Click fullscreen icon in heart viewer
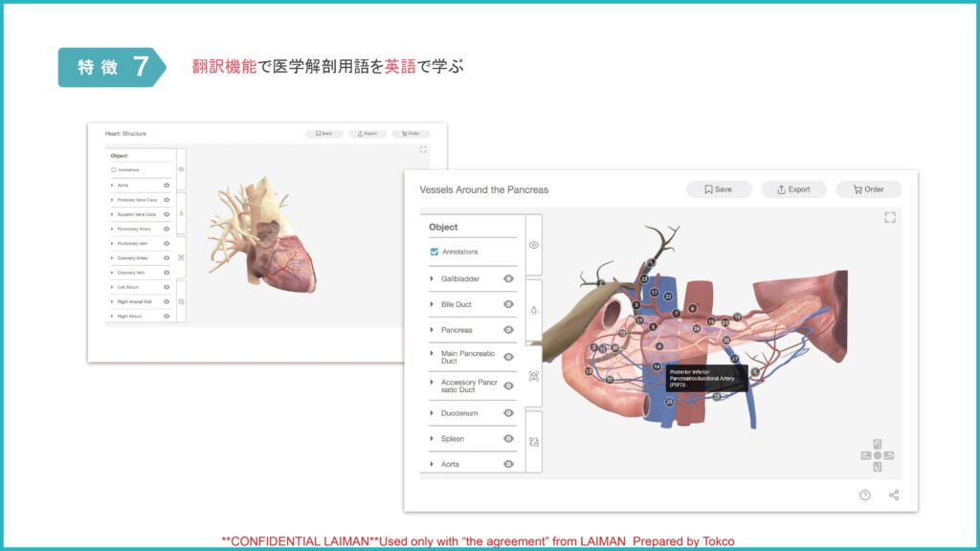The width and height of the screenshot is (980, 551). pyautogui.click(x=423, y=149)
